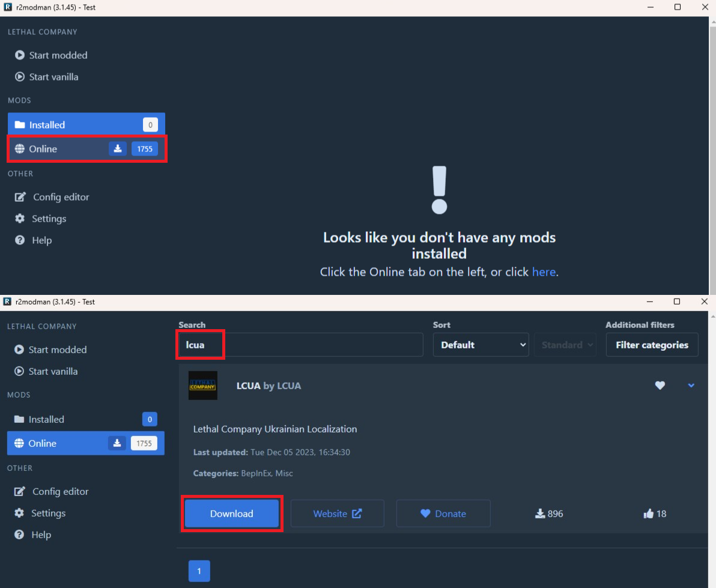Image resolution: width=716 pixels, height=588 pixels.
Task: Click the play icon for Start vanilla in the lower window
Action: pos(19,371)
